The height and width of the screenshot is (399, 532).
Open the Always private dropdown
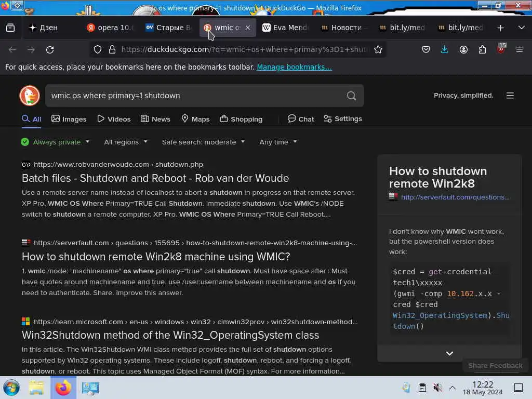coord(55,142)
